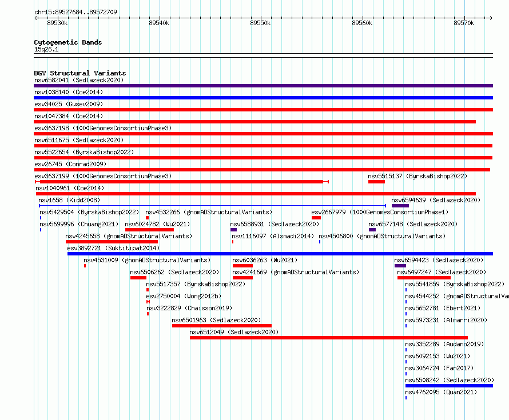The image size is (509, 420).
Task: Click the nsv6594423 (Sedlazeck2020) label
Action: coord(439,260)
